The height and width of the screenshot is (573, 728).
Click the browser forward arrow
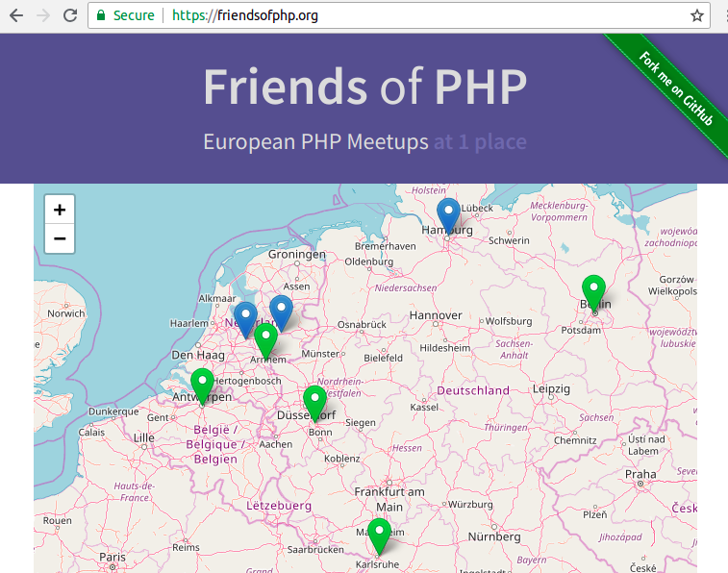(x=43, y=15)
